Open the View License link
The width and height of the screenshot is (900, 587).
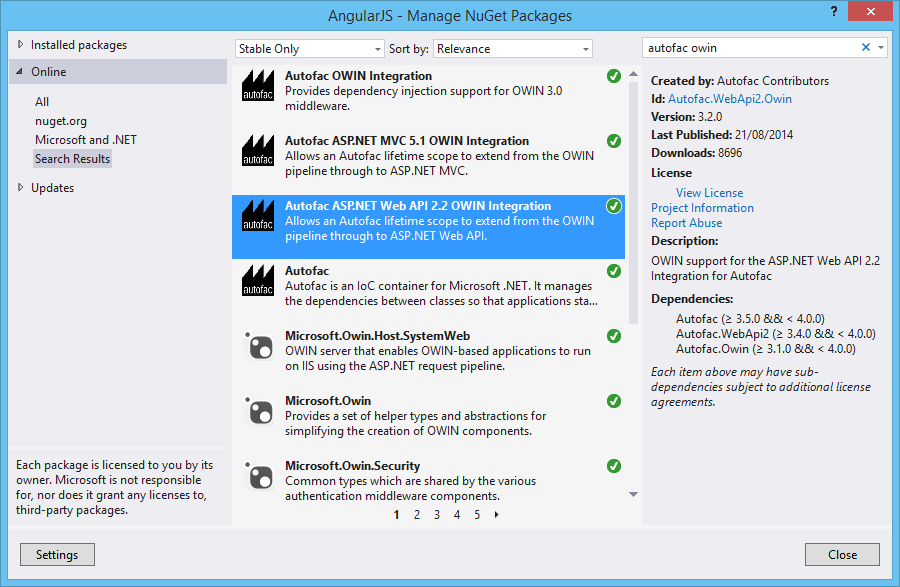tap(709, 193)
